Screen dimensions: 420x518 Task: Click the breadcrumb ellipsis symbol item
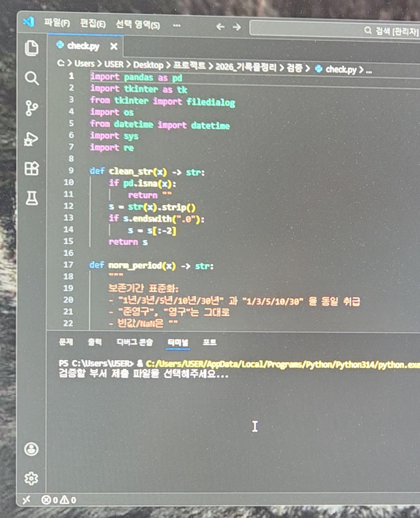tap(369, 71)
